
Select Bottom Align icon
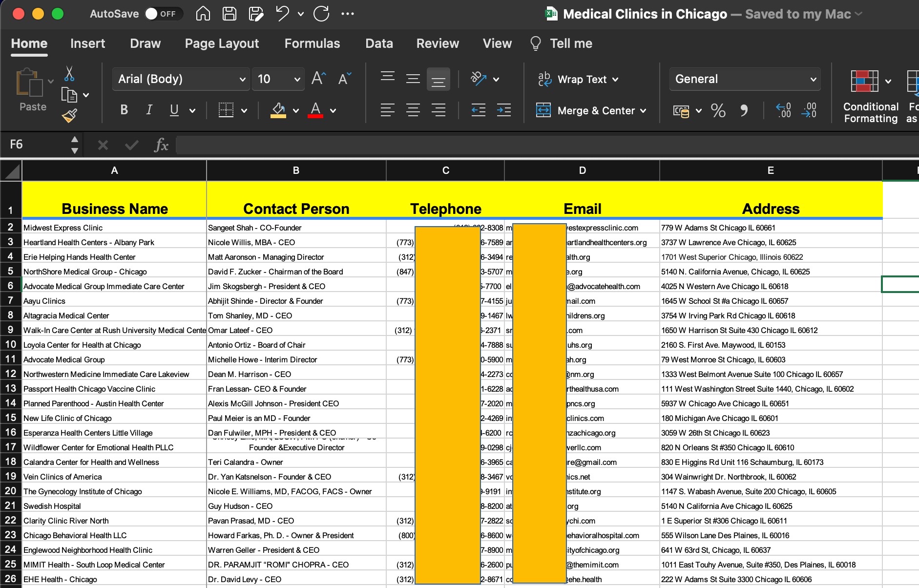click(439, 79)
